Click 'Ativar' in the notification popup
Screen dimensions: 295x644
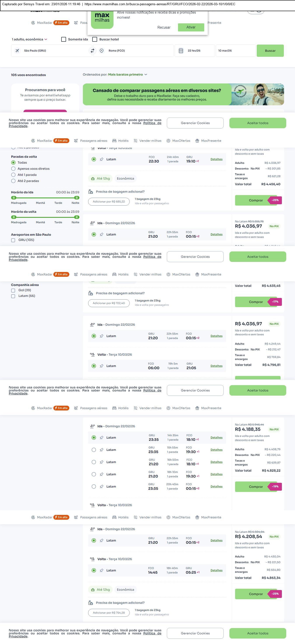191,27
